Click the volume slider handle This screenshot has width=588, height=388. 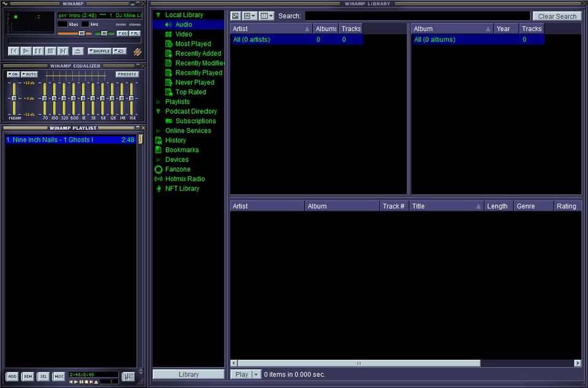pyautogui.click(x=81, y=33)
